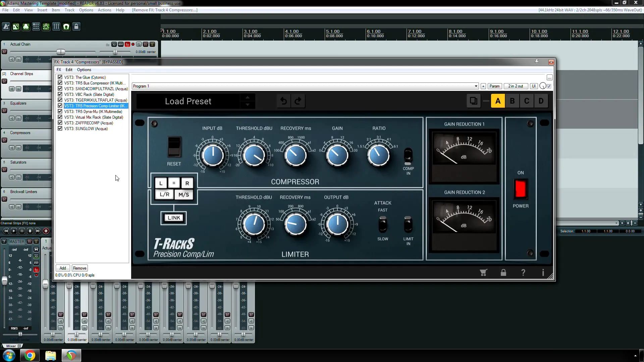
Task: Click the plus button beside Program 1
Action: coord(483,86)
